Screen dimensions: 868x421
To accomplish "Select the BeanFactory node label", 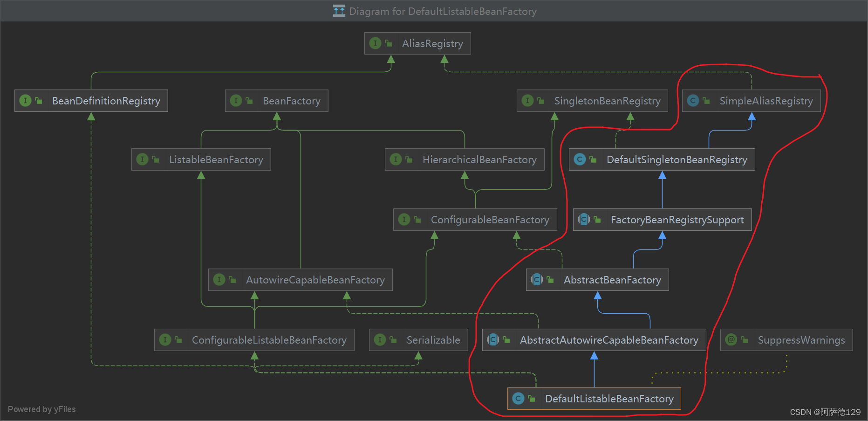I will [292, 101].
